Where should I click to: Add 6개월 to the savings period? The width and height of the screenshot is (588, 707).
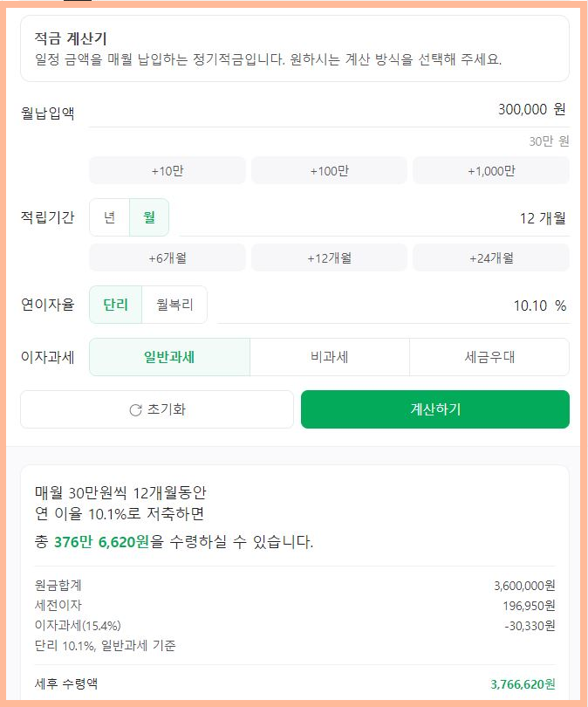[168, 257]
